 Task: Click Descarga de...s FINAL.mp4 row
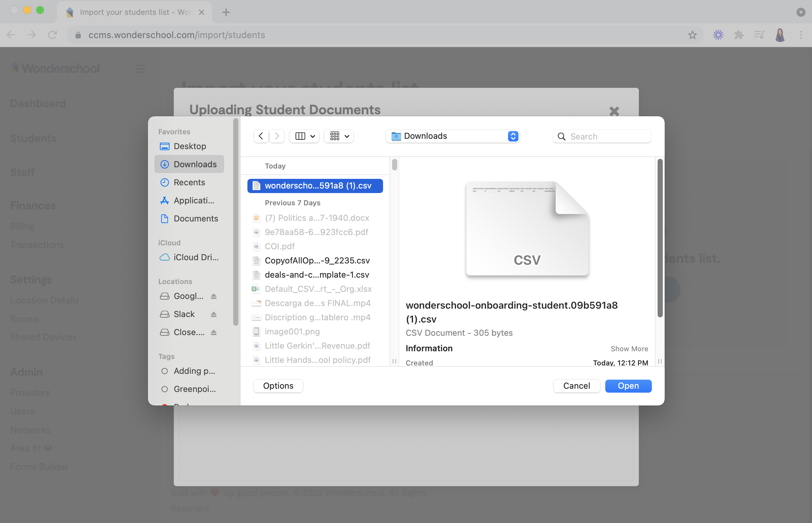(x=315, y=303)
